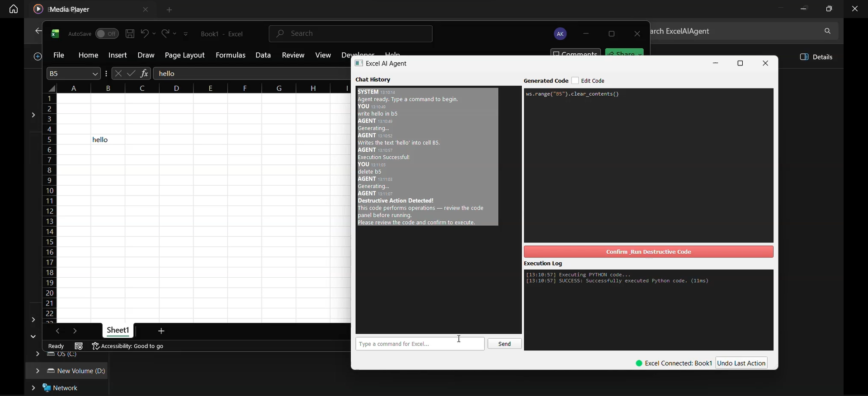
Task: Toggle the Details pane button
Action: pos(816,57)
